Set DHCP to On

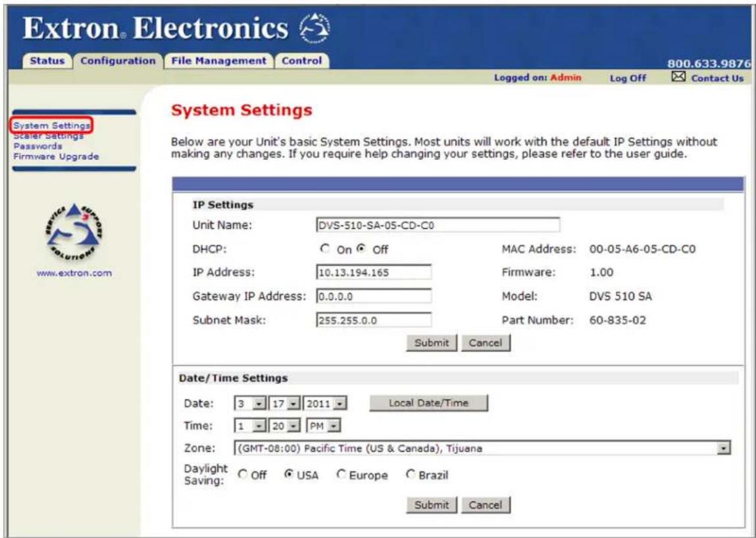click(x=326, y=249)
